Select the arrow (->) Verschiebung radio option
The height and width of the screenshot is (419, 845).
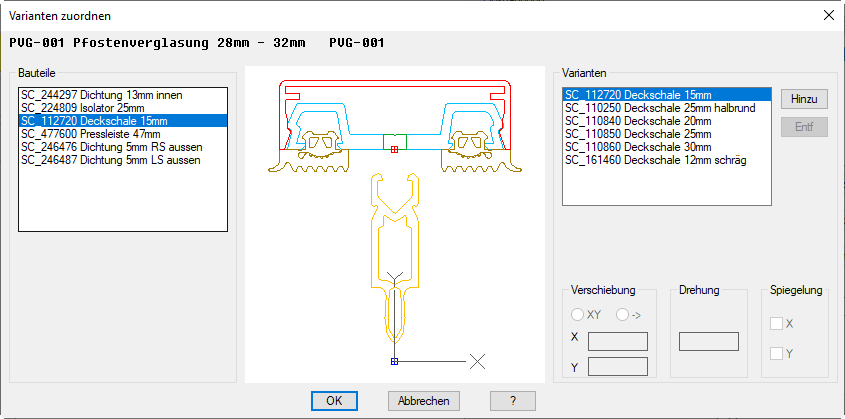(x=624, y=315)
